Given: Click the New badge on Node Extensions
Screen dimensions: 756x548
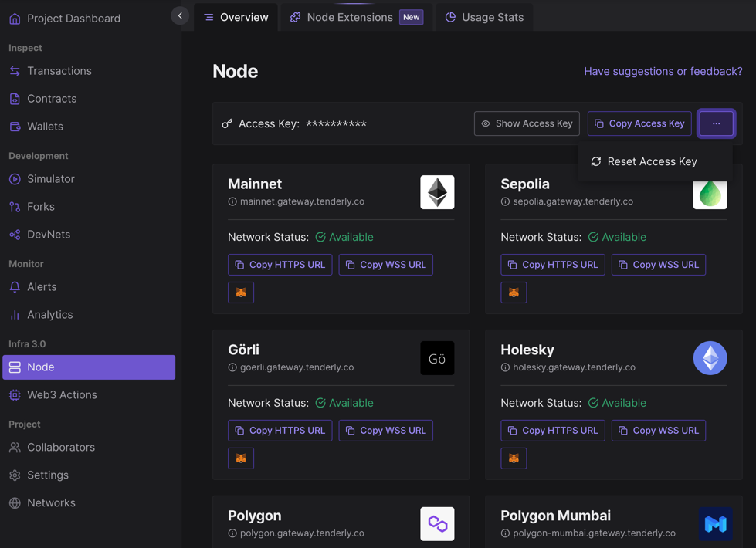Looking at the screenshot, I should [x=412, y=17].
